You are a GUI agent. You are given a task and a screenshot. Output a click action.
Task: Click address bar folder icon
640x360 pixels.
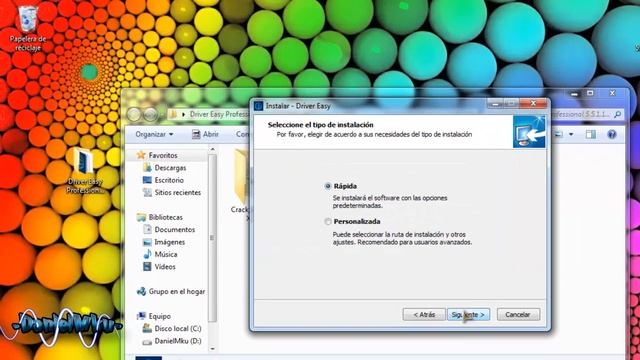173,115
